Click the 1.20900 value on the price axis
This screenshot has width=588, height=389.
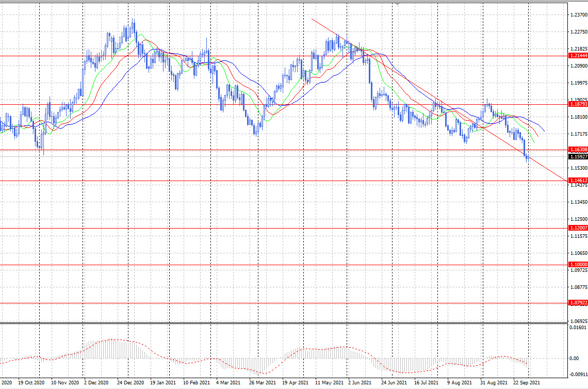point(579,66)
